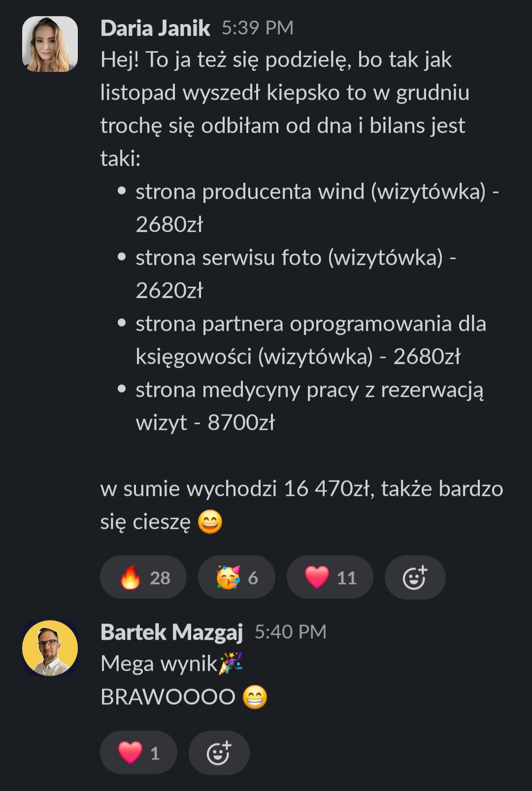
Task: Tap the beaming emoji after BRAWOOOO
Action: [x=255, y=697]
